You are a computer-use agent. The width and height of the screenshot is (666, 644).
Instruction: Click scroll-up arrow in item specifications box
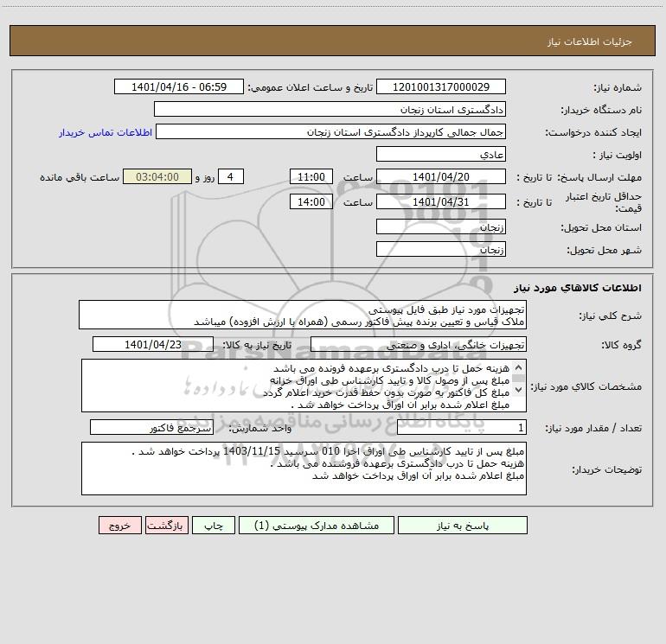[518, 367]
